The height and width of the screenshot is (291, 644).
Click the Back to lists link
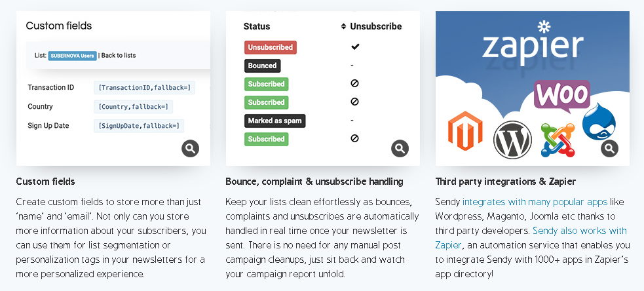coord(119,56)
